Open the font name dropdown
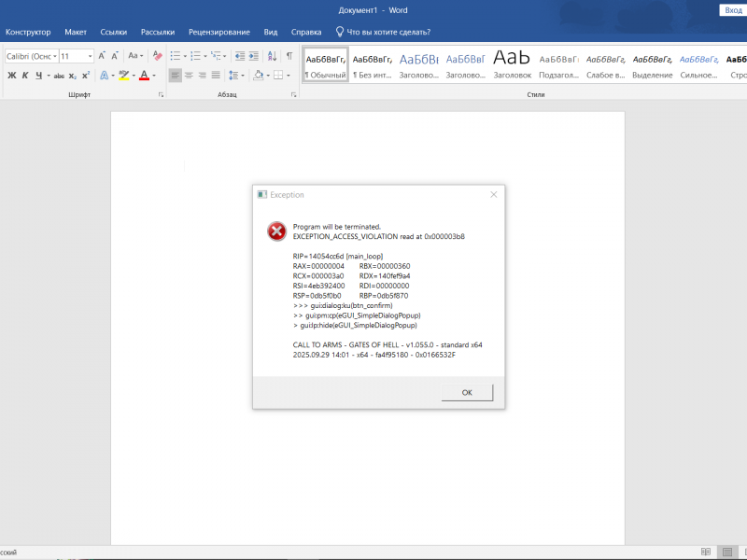747x560 pixels. (55, 56)
